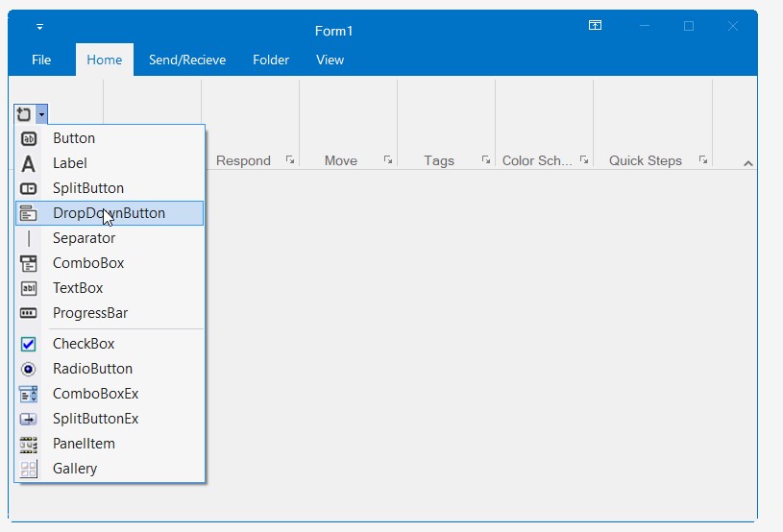Click the ribbon display options icon
The height and width of the screenshot is (532, 783).
tap(595, 25)
